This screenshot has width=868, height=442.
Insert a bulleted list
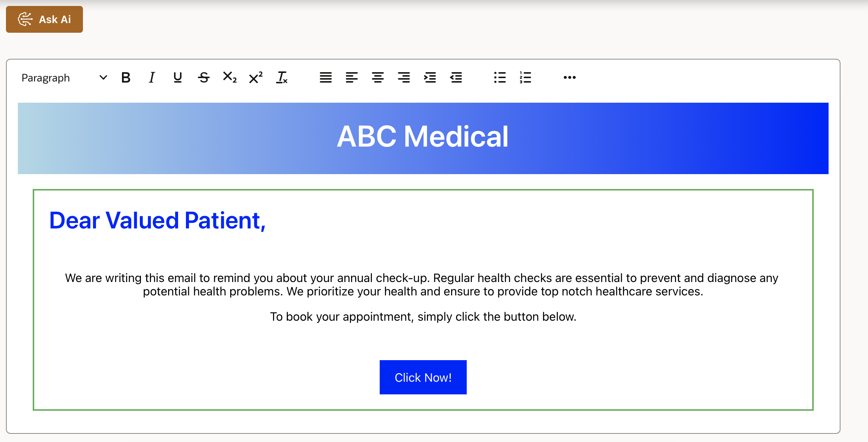pyautogui.click(x=499, y=78)
